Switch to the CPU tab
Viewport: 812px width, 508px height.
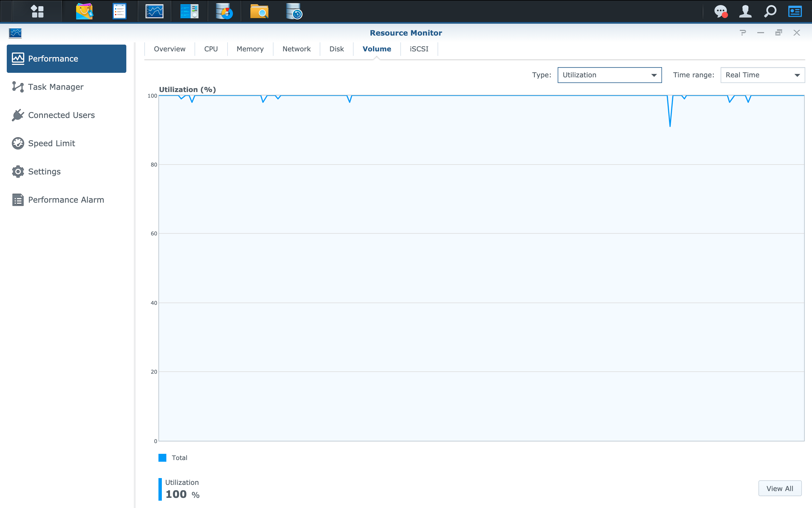(x=211, y=49)
